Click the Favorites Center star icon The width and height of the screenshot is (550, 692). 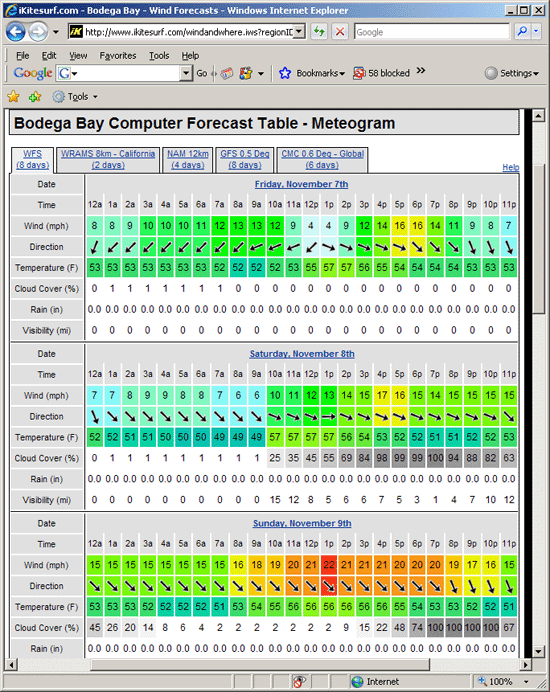(x=14, y=96)
